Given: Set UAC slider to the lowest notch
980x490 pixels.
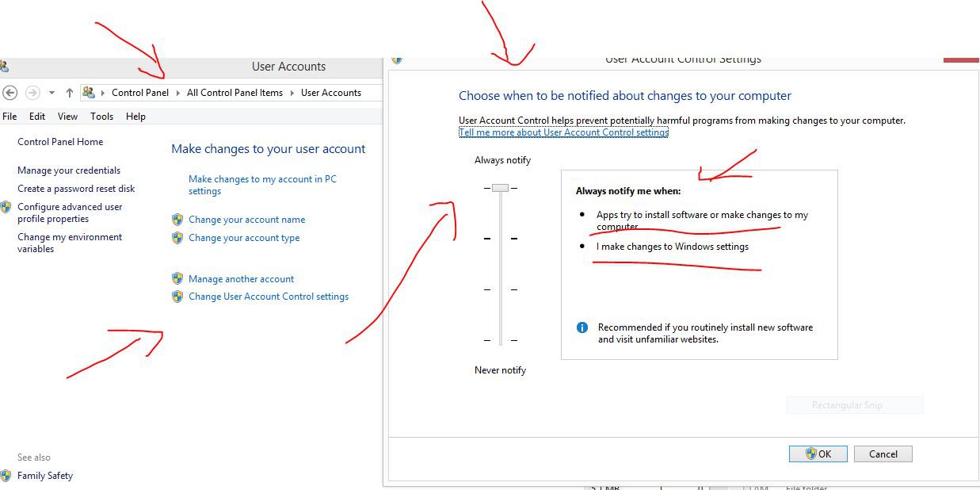Looking at the screenshot, I should tap(500, 340).
